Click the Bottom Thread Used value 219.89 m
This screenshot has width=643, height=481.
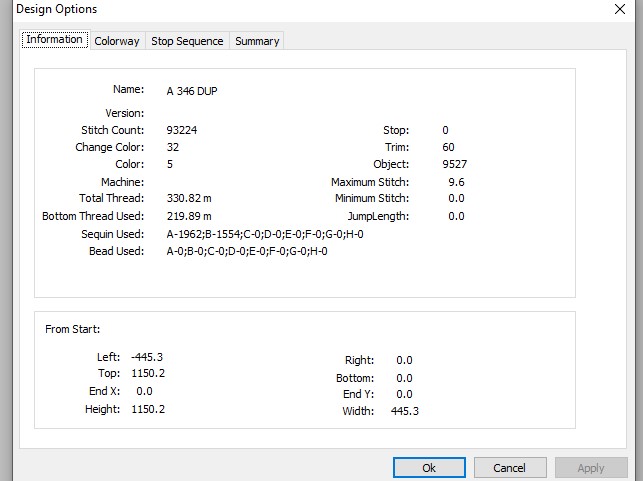coord(189,216)
